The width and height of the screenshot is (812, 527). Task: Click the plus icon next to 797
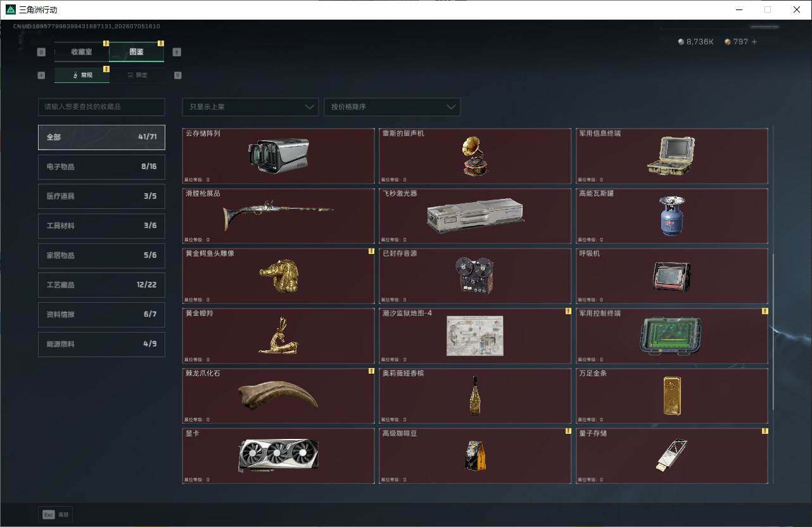point(754,42)
